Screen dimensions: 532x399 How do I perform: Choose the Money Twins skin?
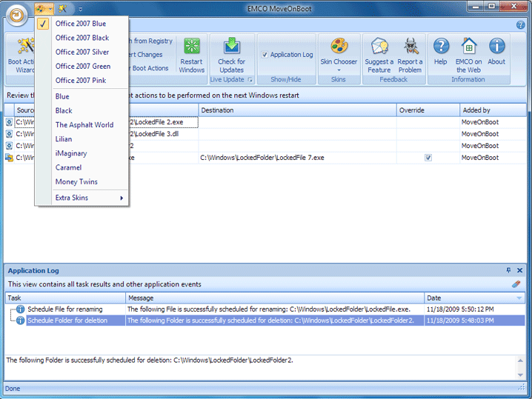click(82, 182)
